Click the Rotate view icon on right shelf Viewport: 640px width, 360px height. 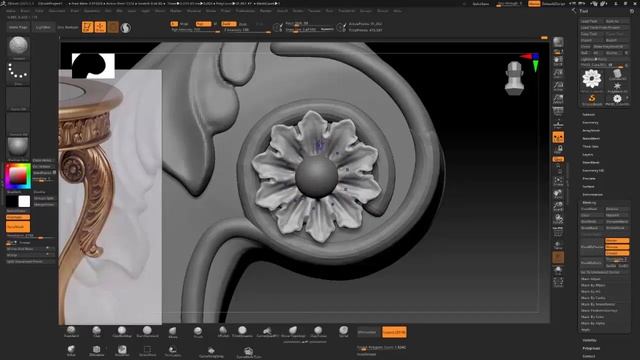tap(558, 219)
